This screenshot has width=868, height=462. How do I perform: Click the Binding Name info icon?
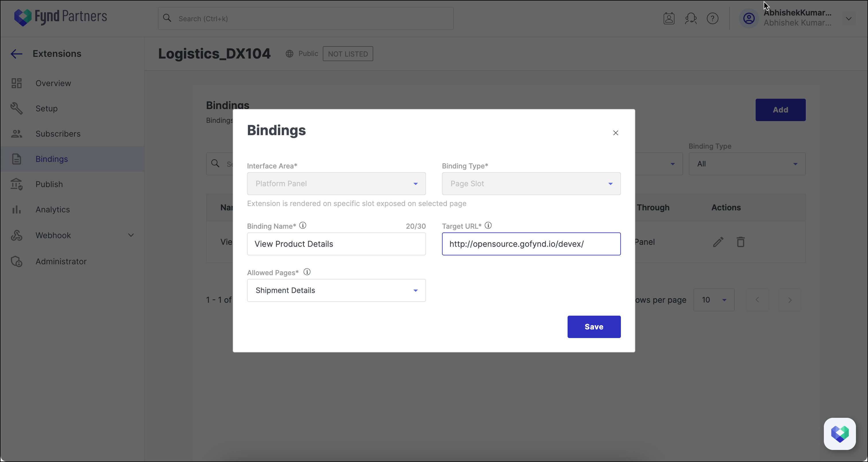click(x=303, y=226)
